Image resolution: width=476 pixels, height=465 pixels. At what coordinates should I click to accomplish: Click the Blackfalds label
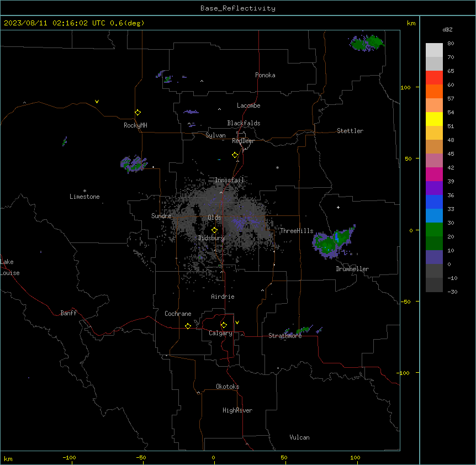(x=244, y=123)
